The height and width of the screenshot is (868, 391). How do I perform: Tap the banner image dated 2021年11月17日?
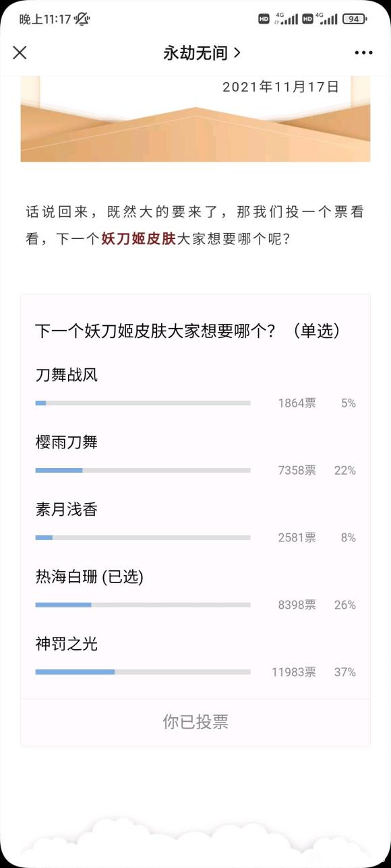tap(195, 119)
